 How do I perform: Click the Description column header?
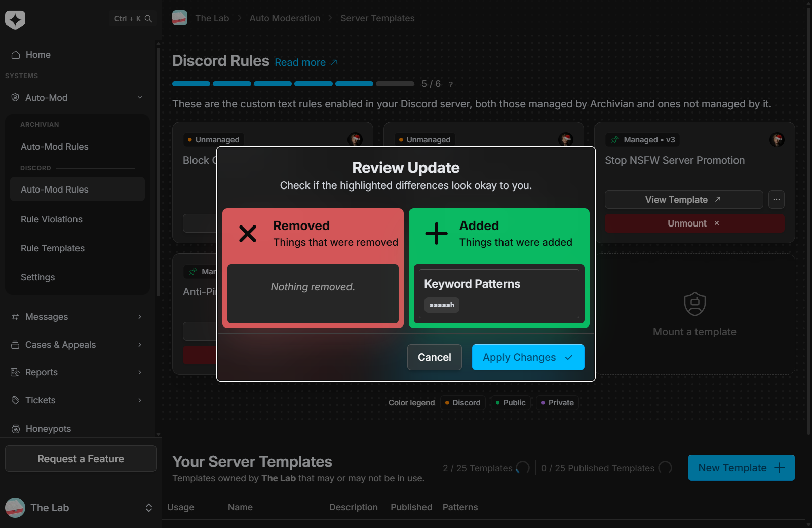(x=354, y=507)
